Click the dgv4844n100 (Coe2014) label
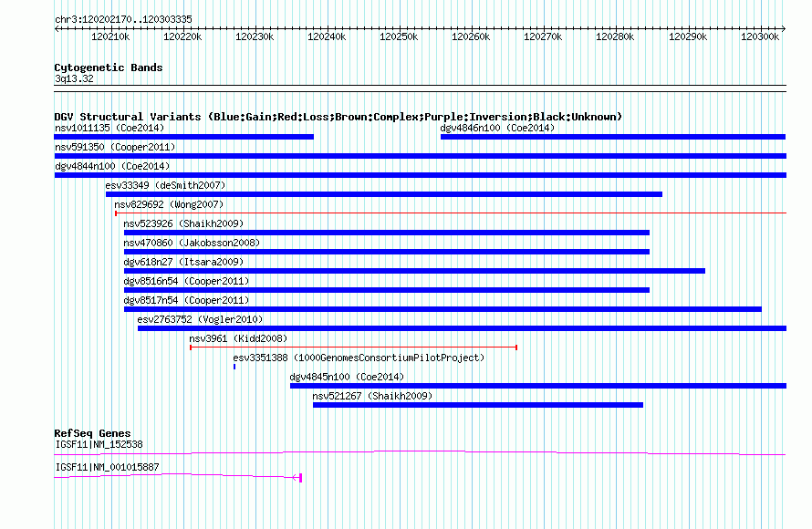This screenshot has height=529, width=812. pos(112,166)
